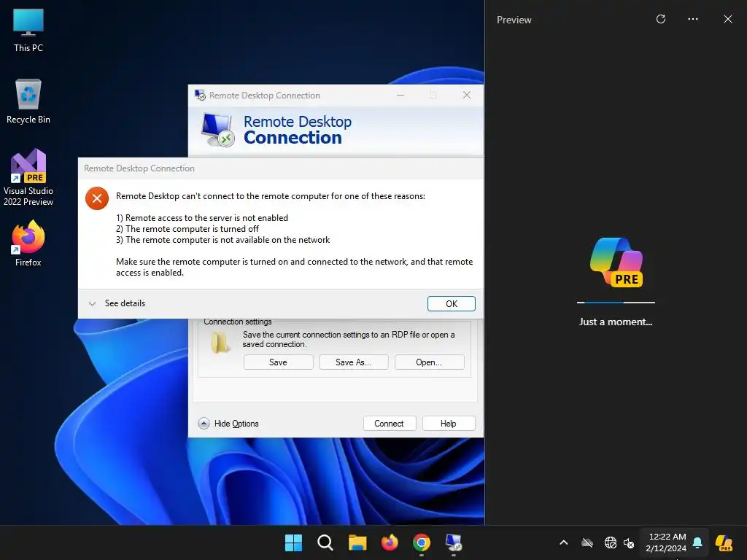Click the Save As... button
This screenshot has height=560, width=747.
point(354,362)
